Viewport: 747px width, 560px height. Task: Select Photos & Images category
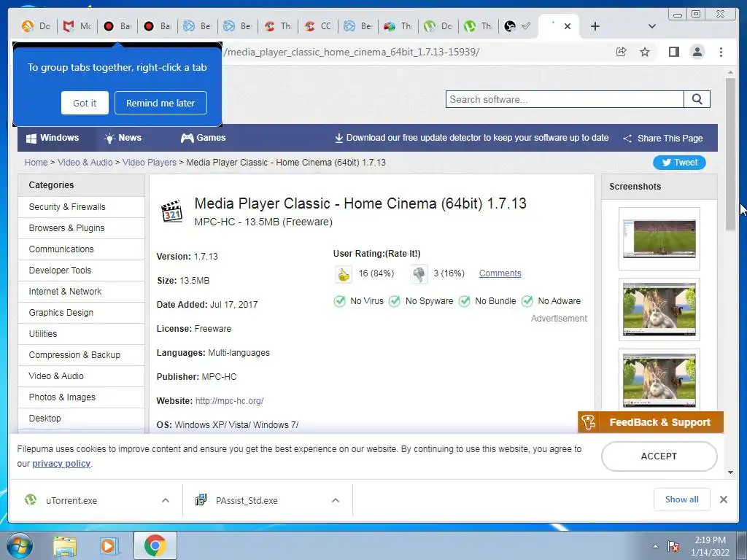click(x=82, y=397)
